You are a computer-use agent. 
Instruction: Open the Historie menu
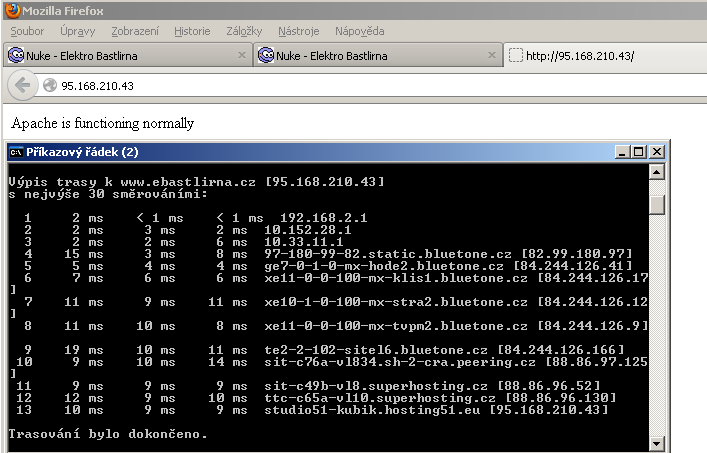pos(192,31)
